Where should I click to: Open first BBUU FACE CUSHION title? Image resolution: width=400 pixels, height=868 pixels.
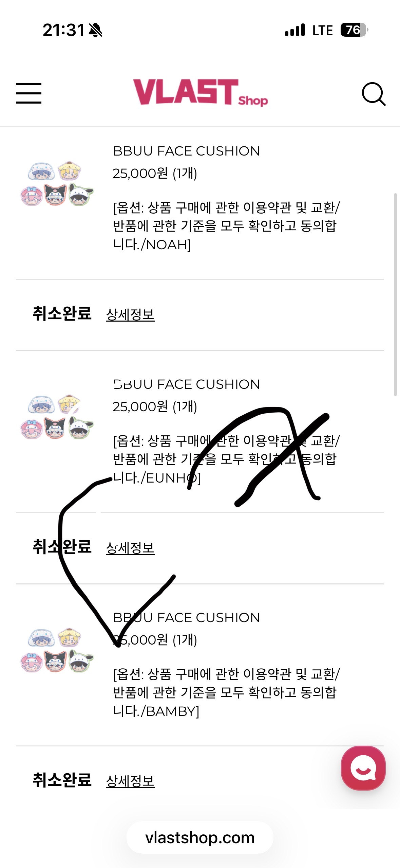tap(186, 151)
